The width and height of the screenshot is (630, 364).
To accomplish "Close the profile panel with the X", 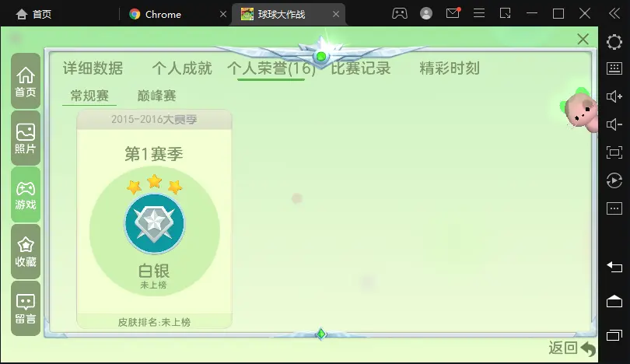I will click(583, 39).
